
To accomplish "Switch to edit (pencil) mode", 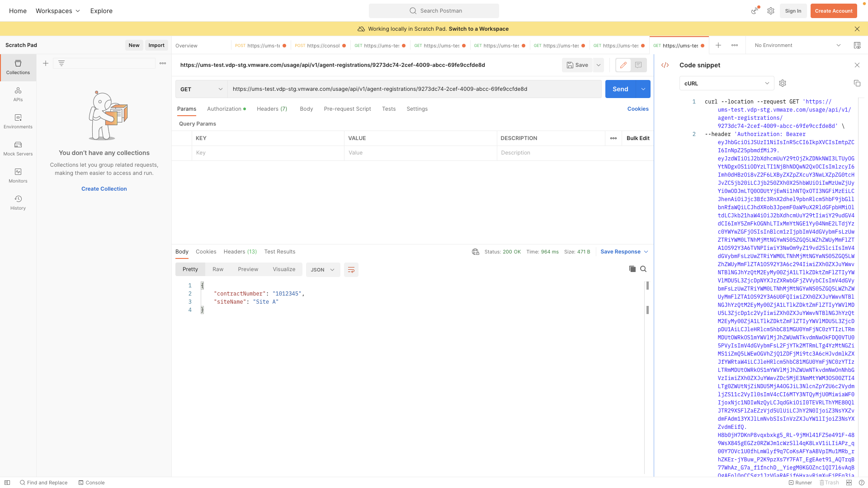I will (x=623, y=65).
